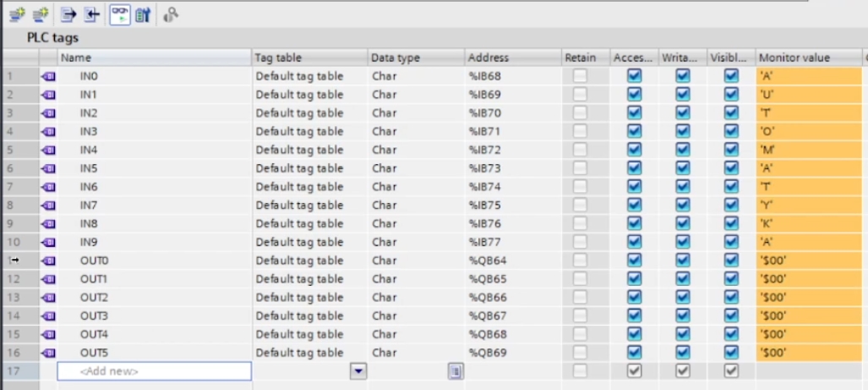Click the first insert row toolbar icon
Image resolution: width=868 pixels, height=390 pixels.
tap(17, 14)
